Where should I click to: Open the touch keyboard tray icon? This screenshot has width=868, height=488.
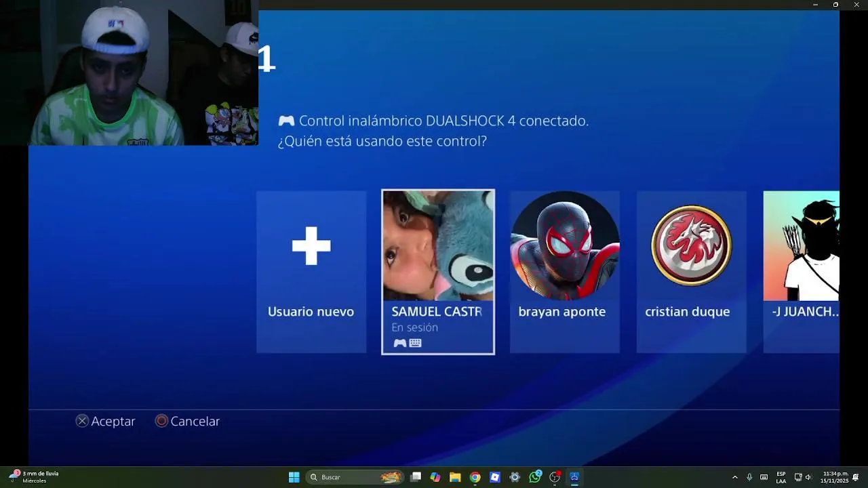click(x=764, y=477)
